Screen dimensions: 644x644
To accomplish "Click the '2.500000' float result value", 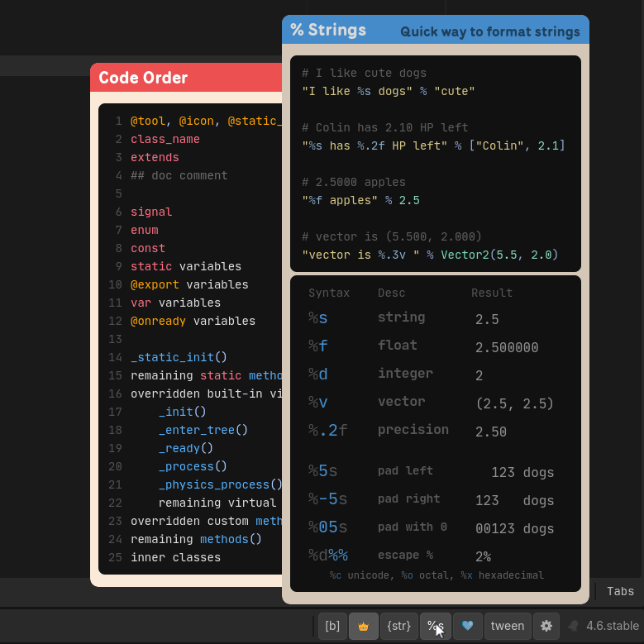I will (507, 347).
